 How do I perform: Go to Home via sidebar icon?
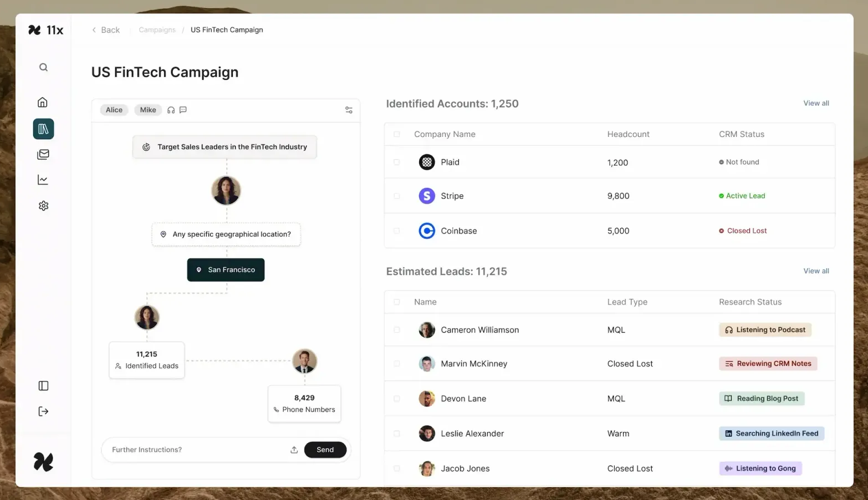pyautogui.click(x=43, y=102)
